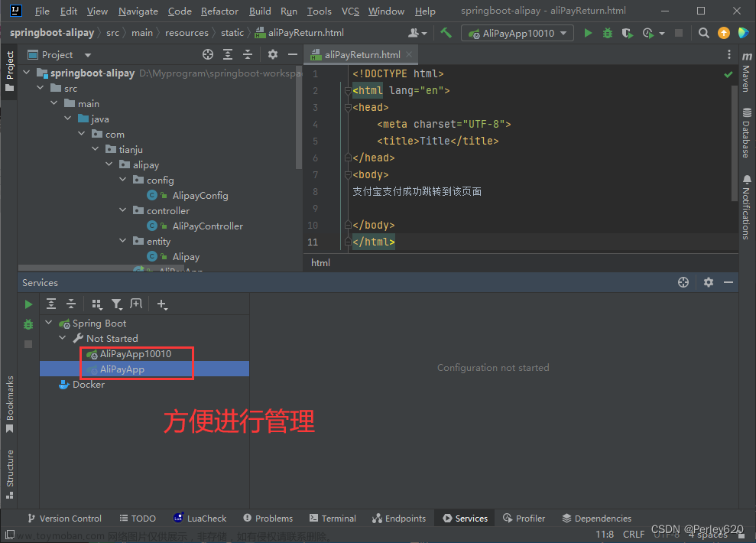
Task: Open Project panel gear options
Action: [x=272, y=54]
